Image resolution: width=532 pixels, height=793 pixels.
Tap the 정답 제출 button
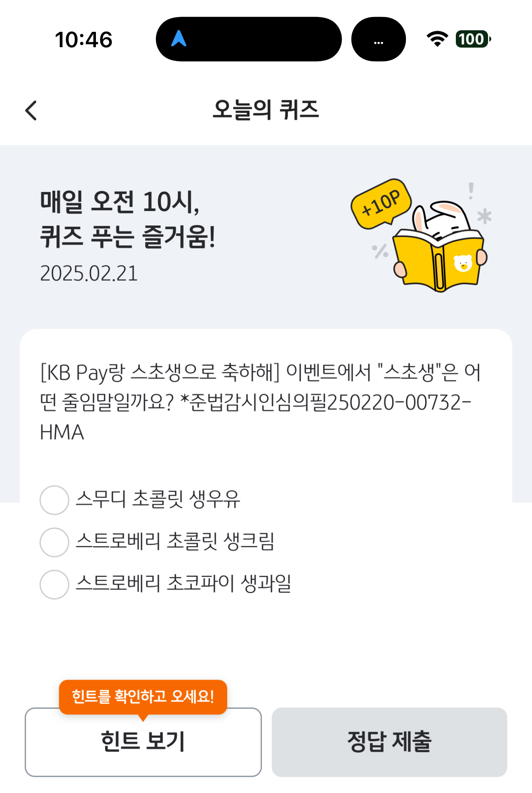(x=389, y=742)
